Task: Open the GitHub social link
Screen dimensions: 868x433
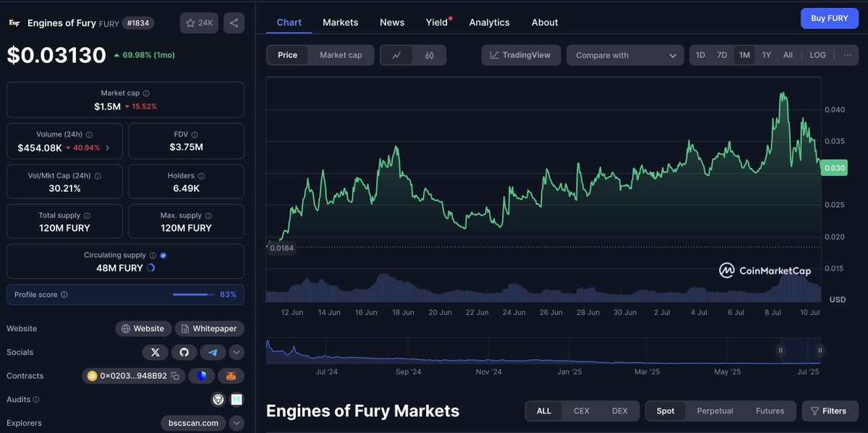Action: pos(184,353)
